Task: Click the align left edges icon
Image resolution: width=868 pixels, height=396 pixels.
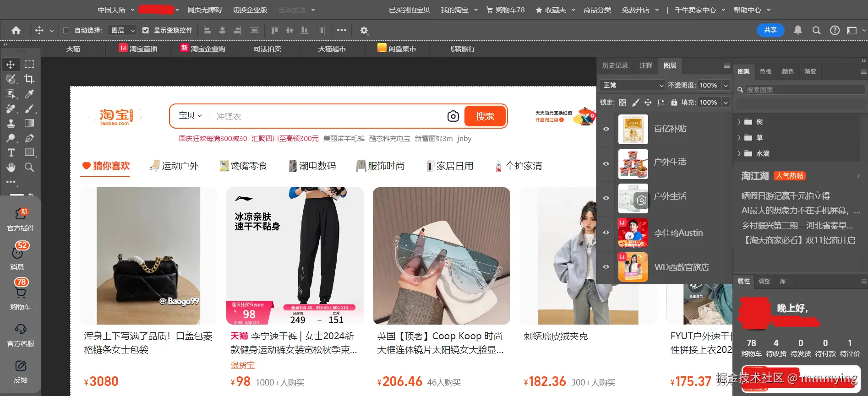Action: [x=207, y=30]
